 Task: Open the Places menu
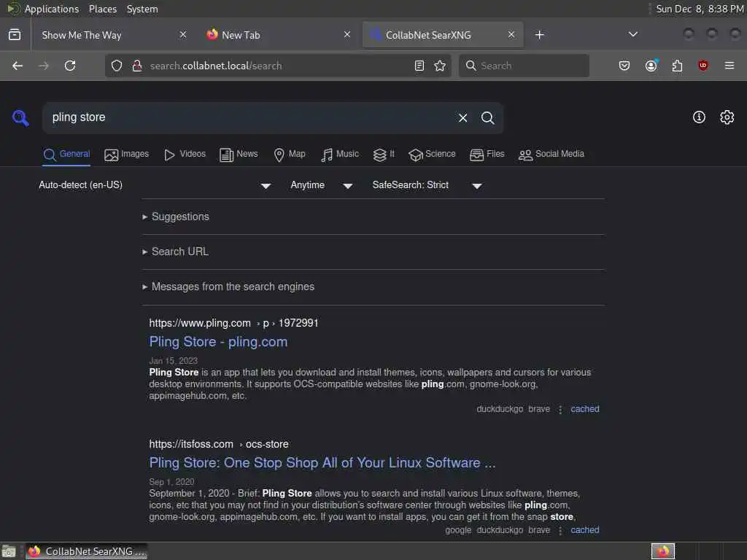(102, 9)
